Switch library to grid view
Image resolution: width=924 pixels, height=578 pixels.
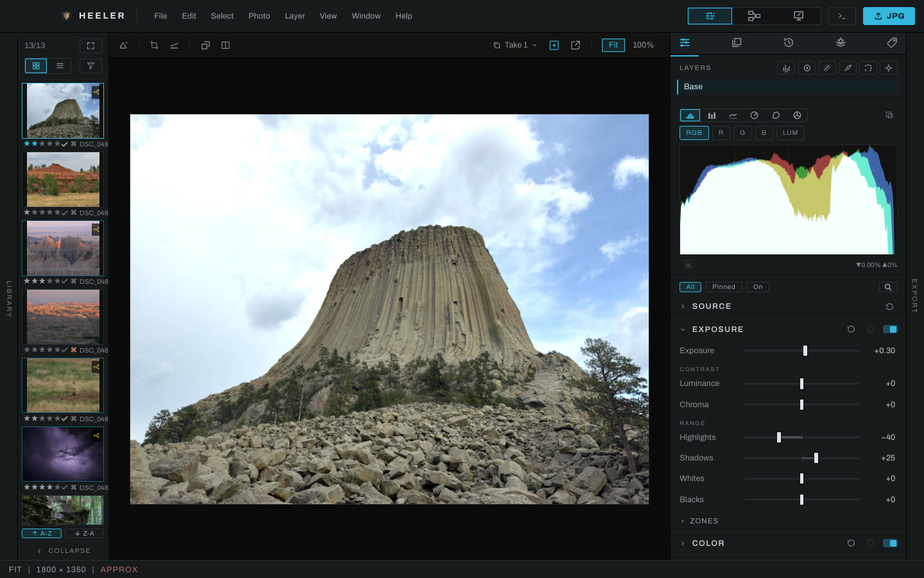(36, 66)
